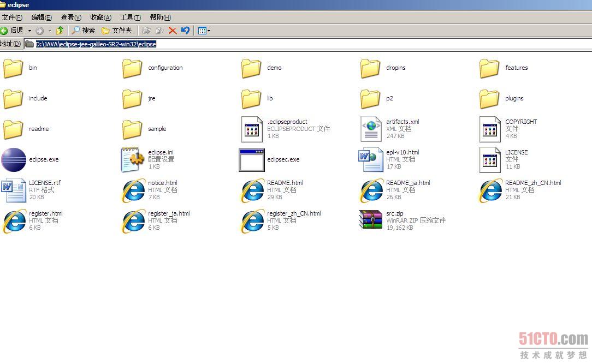
Task: Expand the Back button history arrow
Action: (29, 31)
